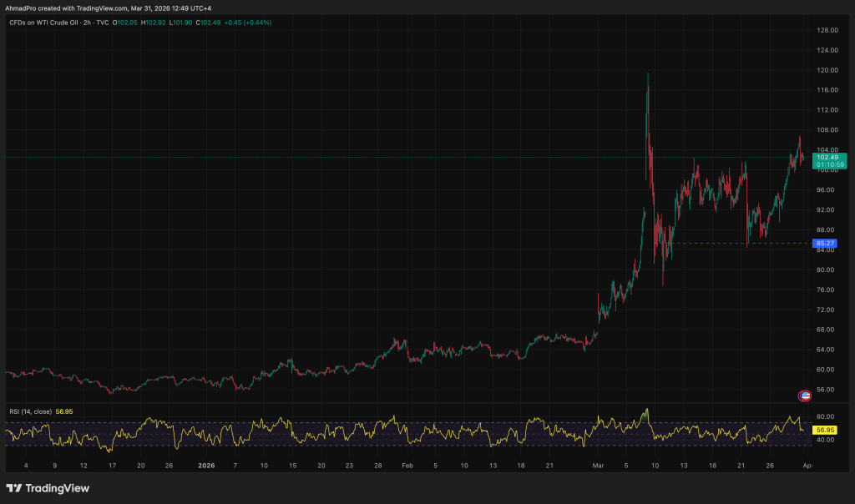The width and height of the screenshot is (855, 504).
Task: Click the +0.45 (+0.44%) change value
Action: coord(247,23)
